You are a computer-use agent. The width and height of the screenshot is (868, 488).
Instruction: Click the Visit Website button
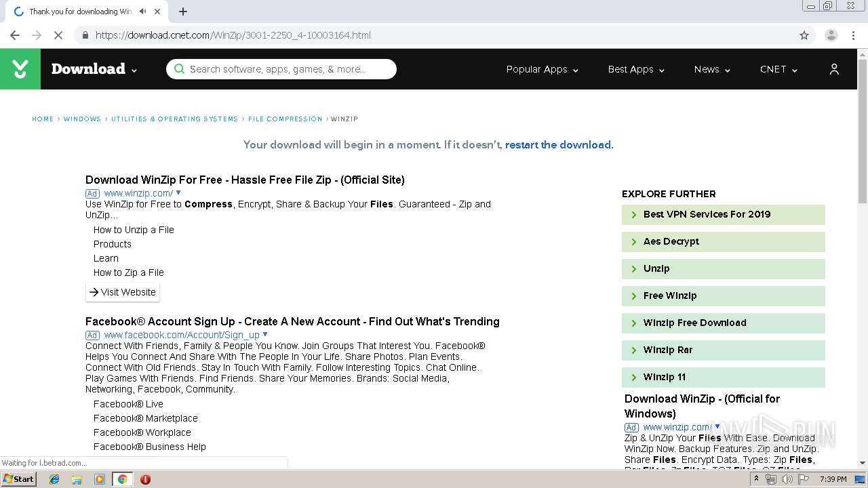click(123, 292)
